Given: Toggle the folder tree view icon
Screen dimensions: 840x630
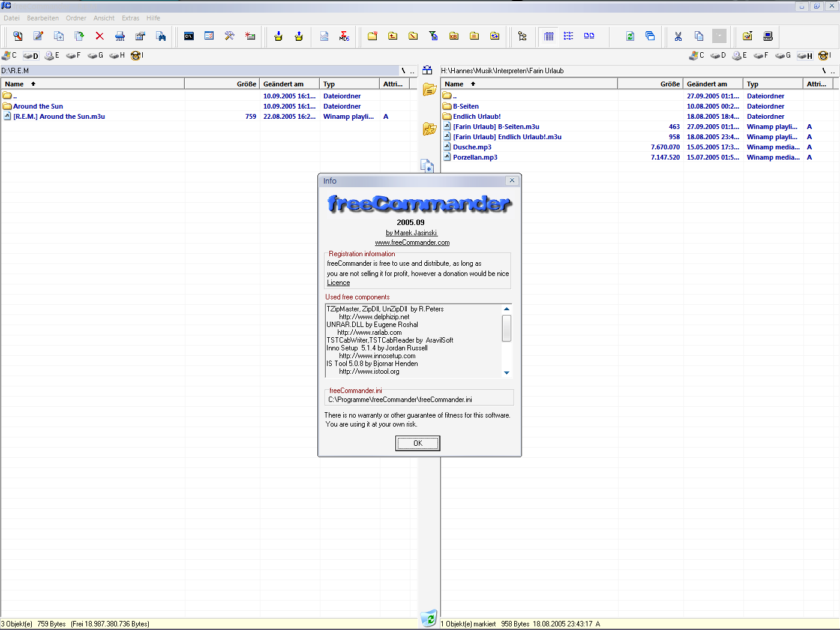Looking at the screenshot, I should coord(523,36).
